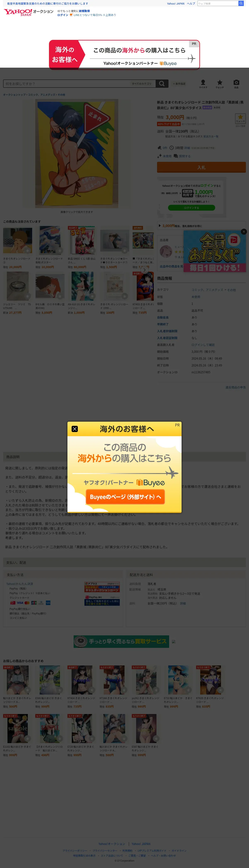Screen dimensions: 249x868
Task: Click the 入札者評価制限 label link
Action: click(x=167, y=331)
